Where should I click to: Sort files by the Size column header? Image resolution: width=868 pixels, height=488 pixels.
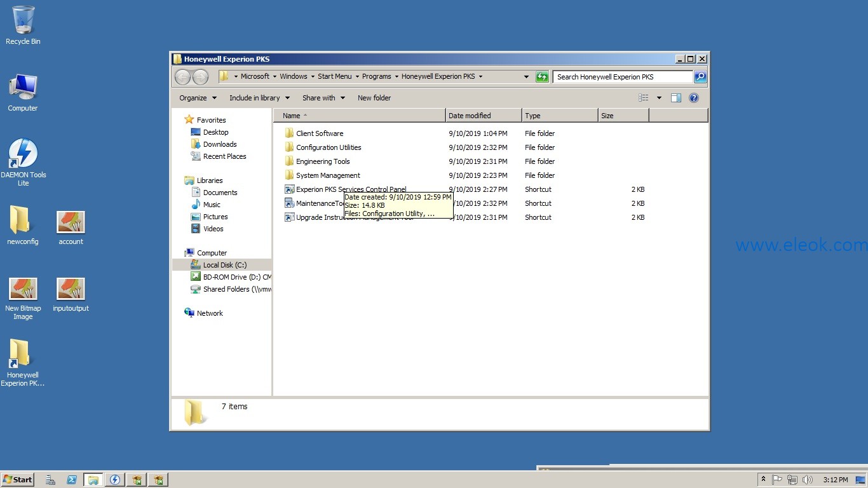[x=623, y=116]
